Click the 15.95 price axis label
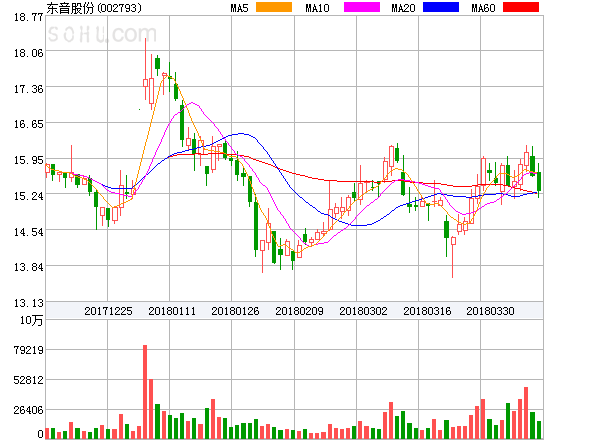 coord(29,160)
